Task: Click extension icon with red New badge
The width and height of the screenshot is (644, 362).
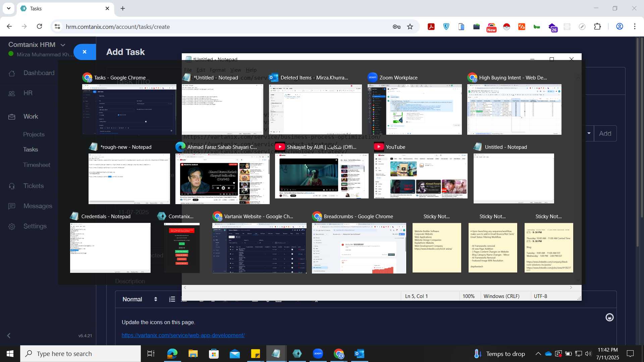Action: (x=491, y=27)
